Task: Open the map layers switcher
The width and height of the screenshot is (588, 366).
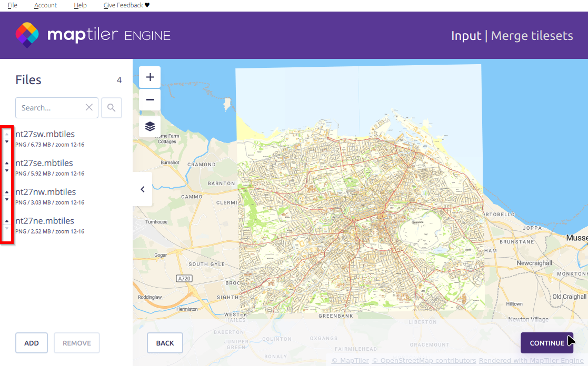Action: click(x=150, y=126)
